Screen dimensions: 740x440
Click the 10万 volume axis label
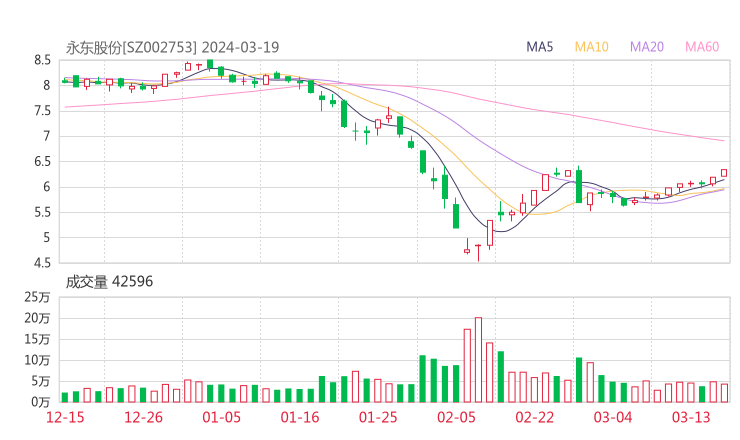[37, 360]
